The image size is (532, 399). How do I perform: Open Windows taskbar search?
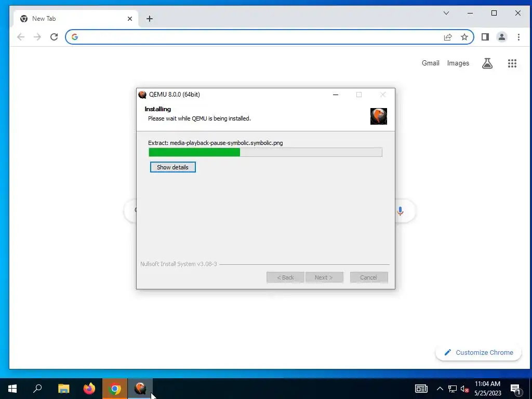tap(37, 389)
